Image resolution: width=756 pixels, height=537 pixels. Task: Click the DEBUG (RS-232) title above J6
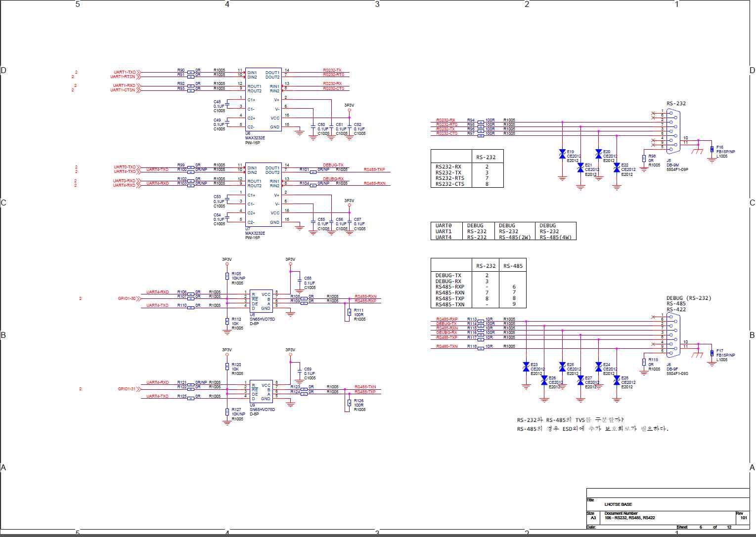689,298
